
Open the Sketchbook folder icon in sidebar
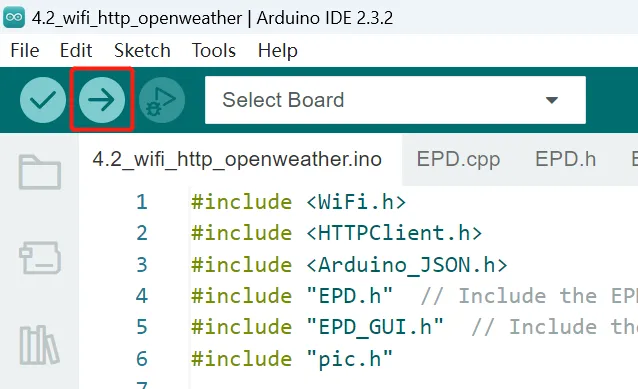39,172
